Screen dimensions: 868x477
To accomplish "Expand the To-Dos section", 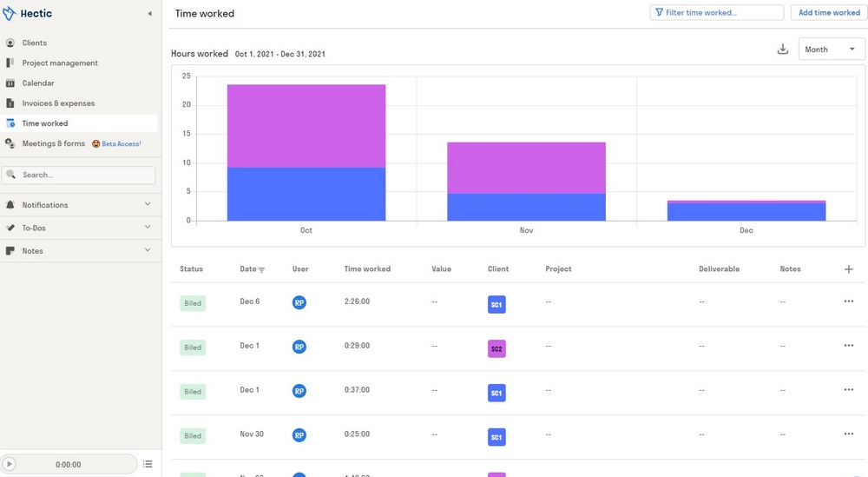I will pos(148,227).
